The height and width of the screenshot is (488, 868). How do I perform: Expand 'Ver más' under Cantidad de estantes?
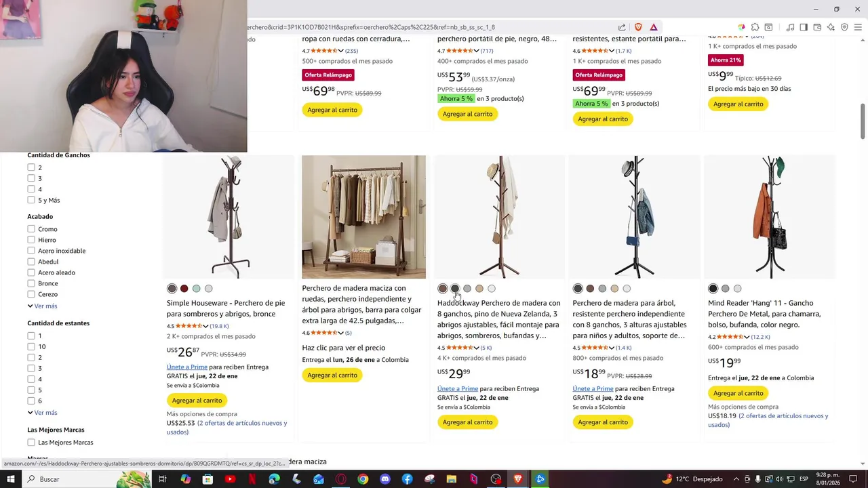click(43, 412)
